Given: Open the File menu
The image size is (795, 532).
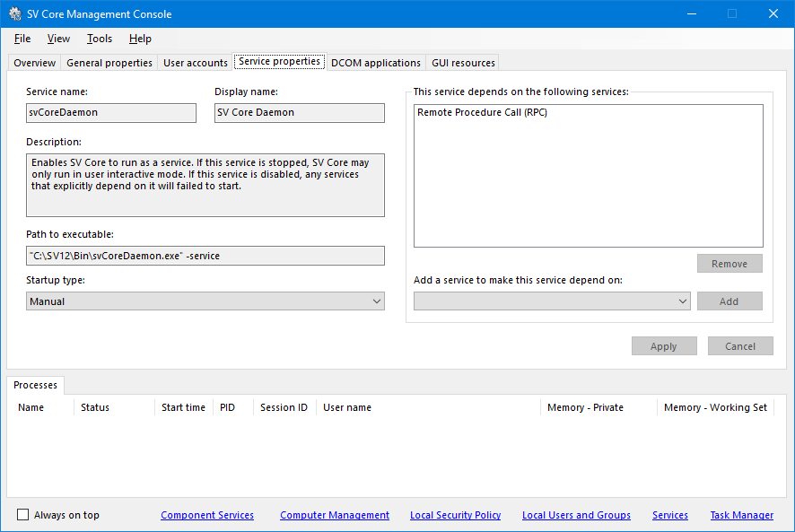Looking at the screenshot, I should (22, 39).
